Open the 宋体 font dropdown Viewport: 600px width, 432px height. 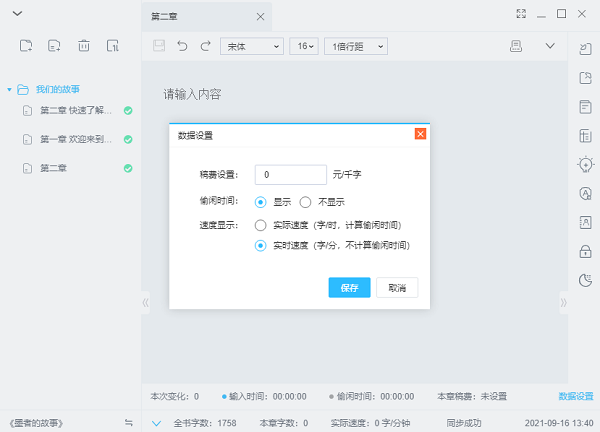[x=252, y=46]
